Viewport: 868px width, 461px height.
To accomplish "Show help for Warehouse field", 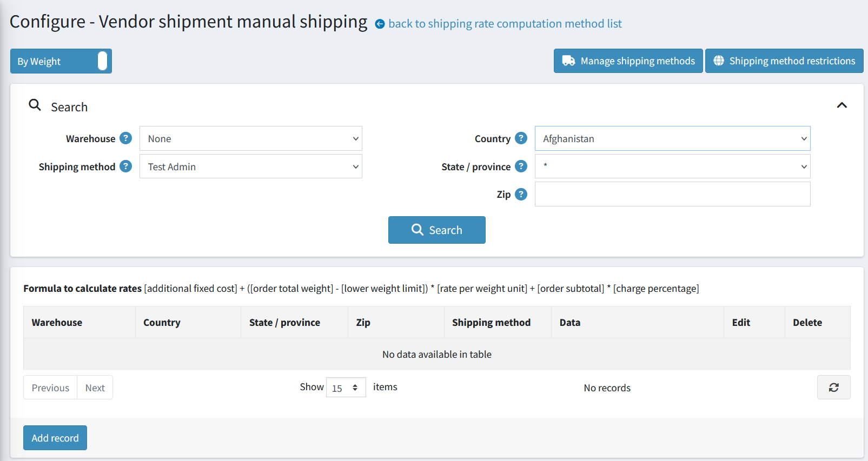I will (125, 138).
